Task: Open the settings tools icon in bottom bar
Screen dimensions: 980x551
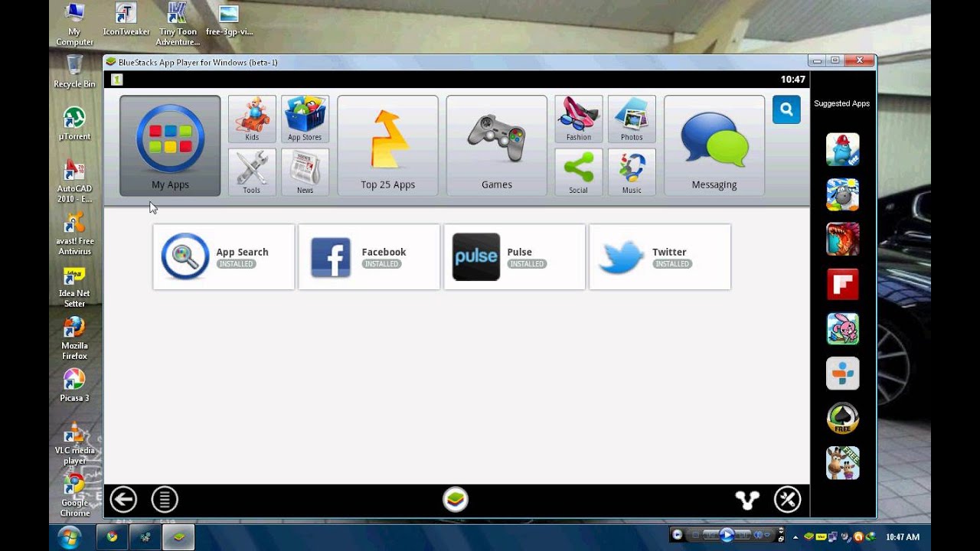Action: 787,500
